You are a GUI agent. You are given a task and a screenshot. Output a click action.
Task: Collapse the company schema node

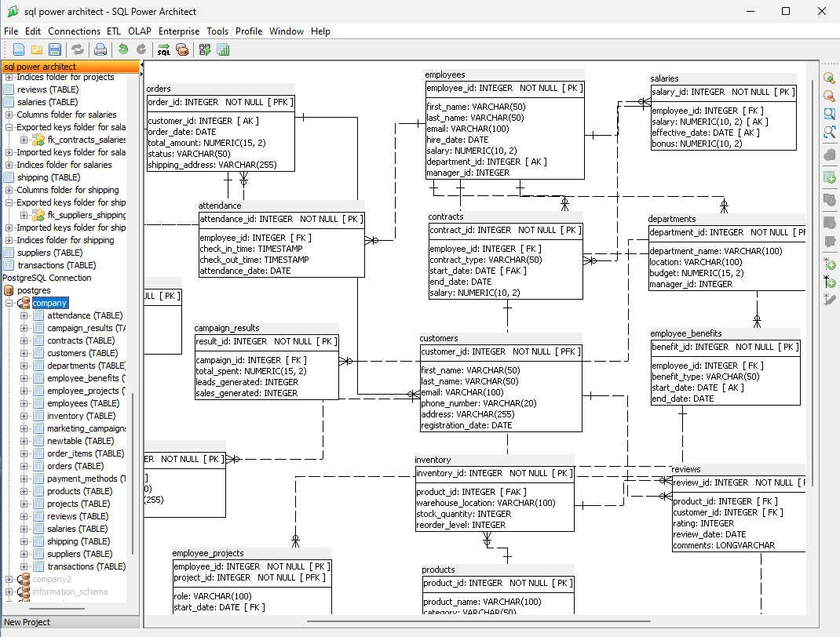coord(9,303)
